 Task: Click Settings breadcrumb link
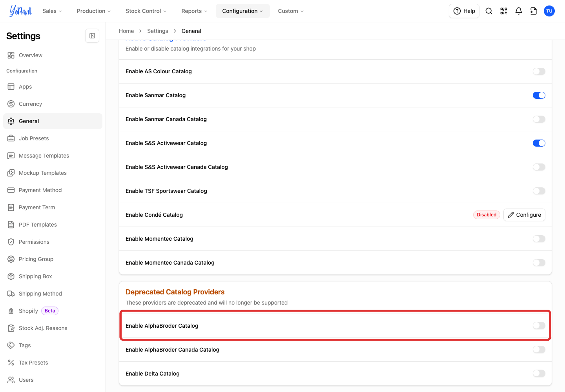158,31
